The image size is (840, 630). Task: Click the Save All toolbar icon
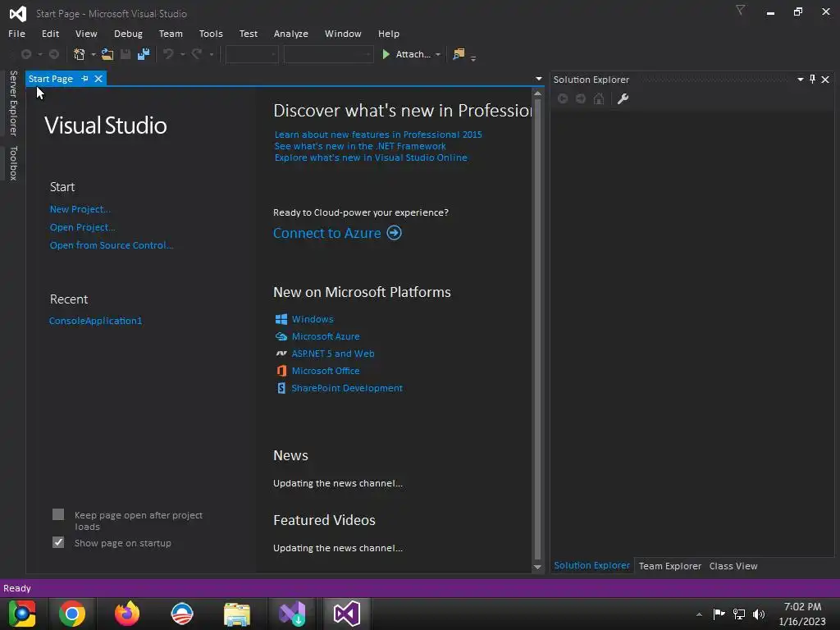tap(144, 54)
